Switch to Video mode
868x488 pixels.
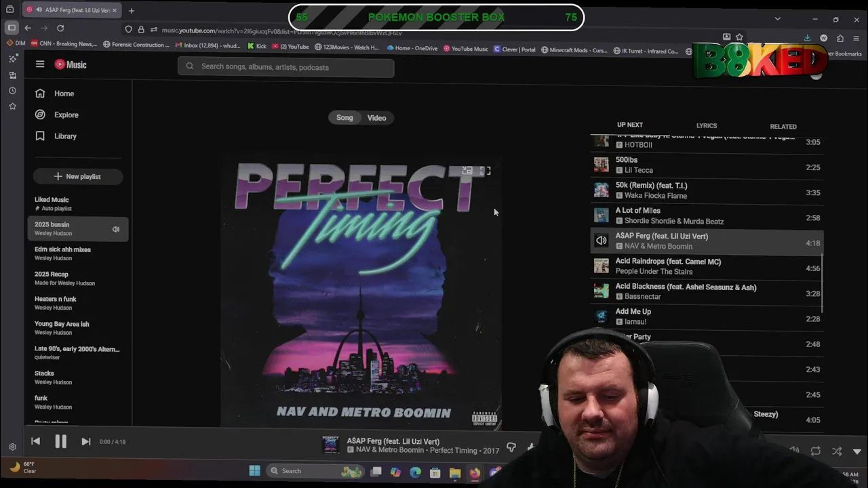click(x=376, y=118)
